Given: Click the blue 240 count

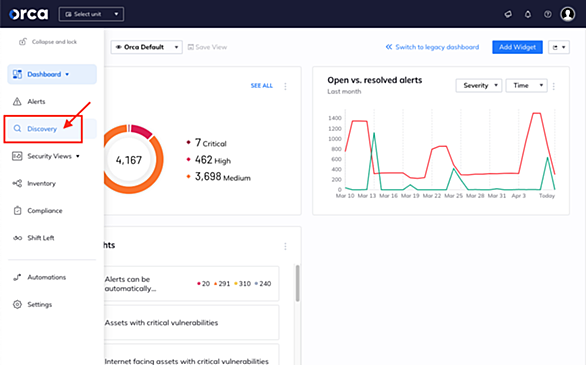Looking at the screenshot, I should [x=263, y=284].
